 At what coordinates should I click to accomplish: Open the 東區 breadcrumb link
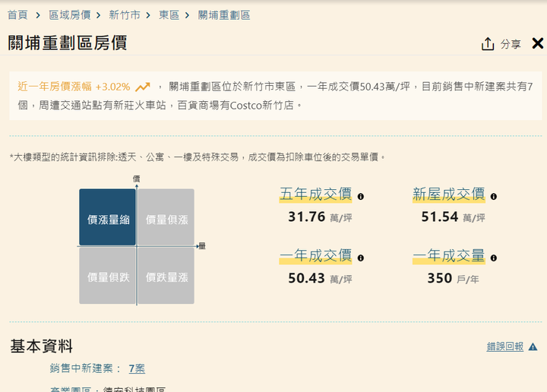pyautogui.click(x=169, y=15)
